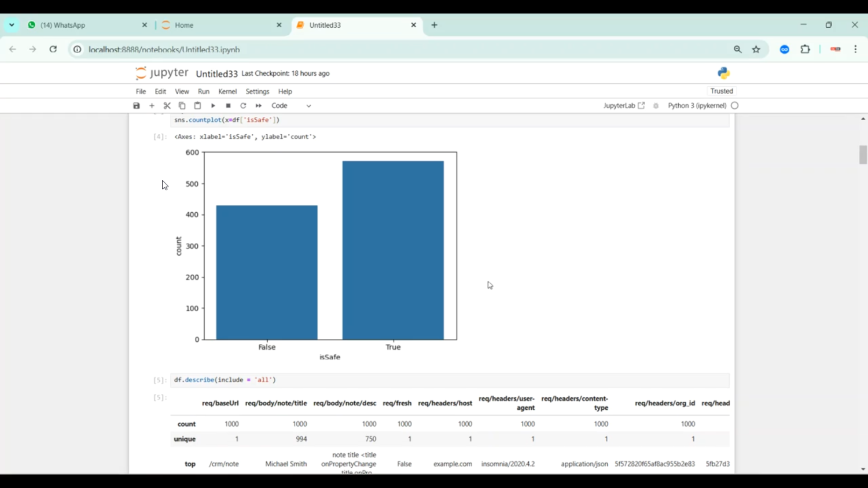This screenshot has width=868, height=488.
Task: Insert a new cell with the plus icon
Action: [x=152, y=106]
